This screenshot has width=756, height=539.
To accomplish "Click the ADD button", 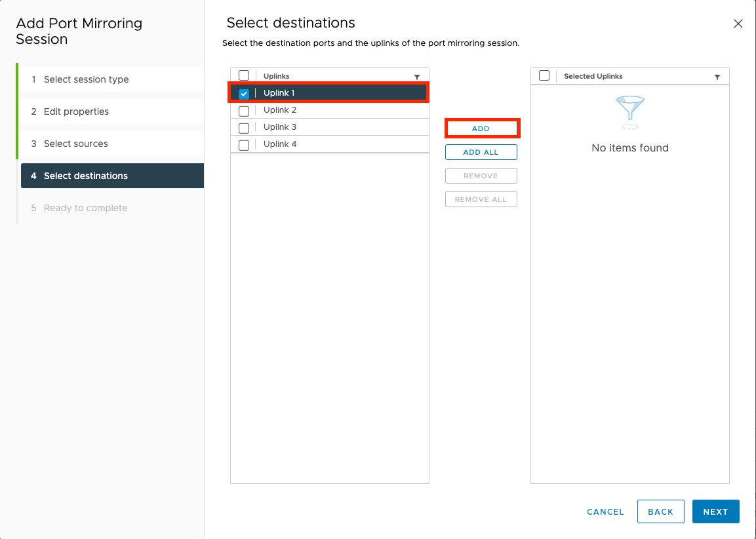I will pyautogui.click(x=481, y=128).
